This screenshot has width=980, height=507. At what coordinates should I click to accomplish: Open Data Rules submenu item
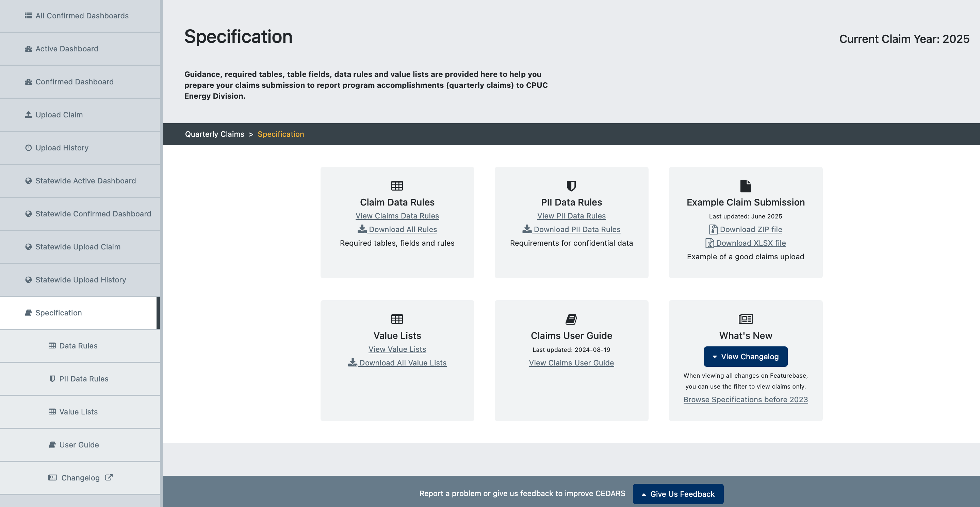80,346
